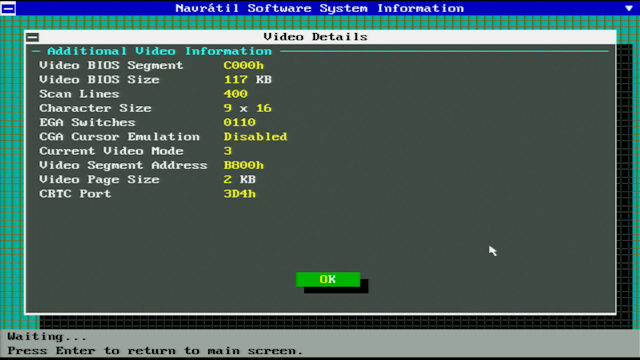
Task: Select the EGA Switches label
Action: [87, 122]
